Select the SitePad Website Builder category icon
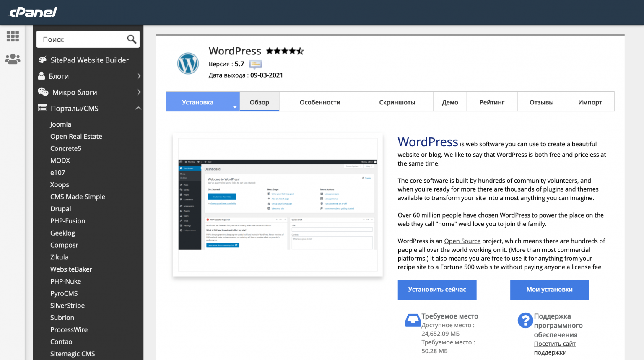Screen dimensions: 644x360 point(42,60)
